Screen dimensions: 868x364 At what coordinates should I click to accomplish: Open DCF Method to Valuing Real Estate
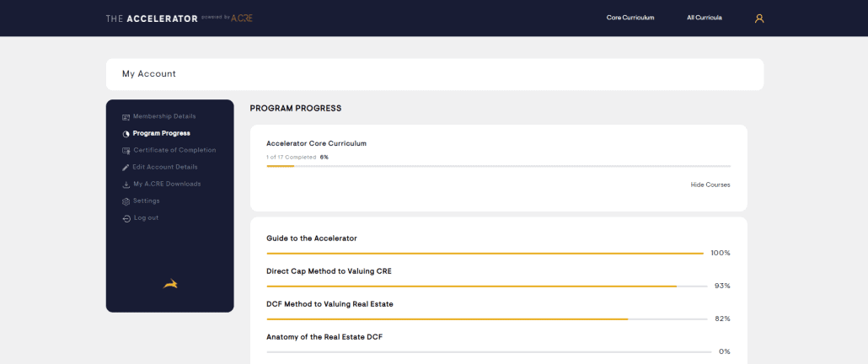click(x=330, y=304)
